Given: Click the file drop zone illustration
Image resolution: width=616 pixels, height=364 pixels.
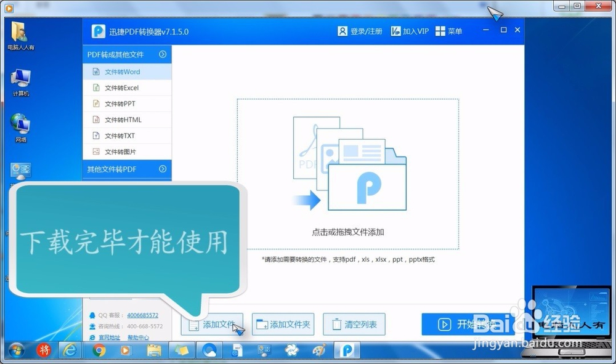Looking at the screenshot, I should coord(348,174).
